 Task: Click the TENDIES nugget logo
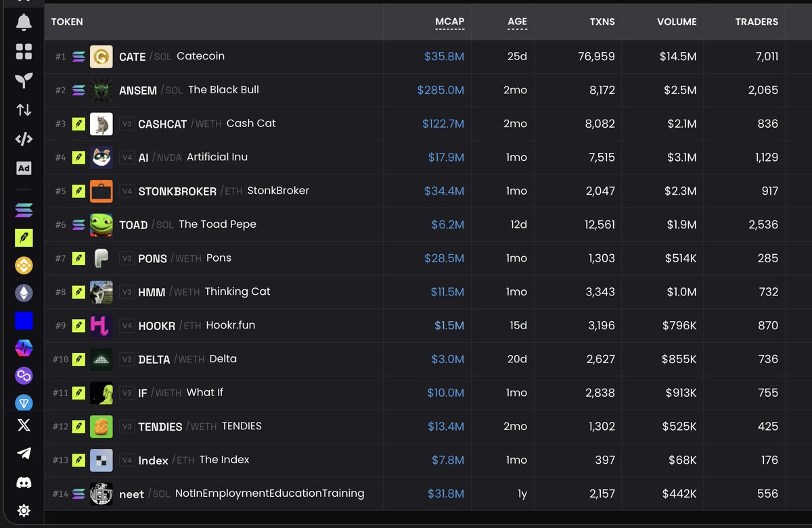[x=101, y=427]
